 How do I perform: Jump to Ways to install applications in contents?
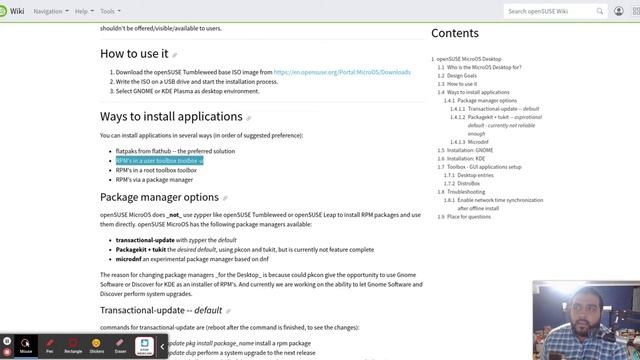click(x=478, y=92)
